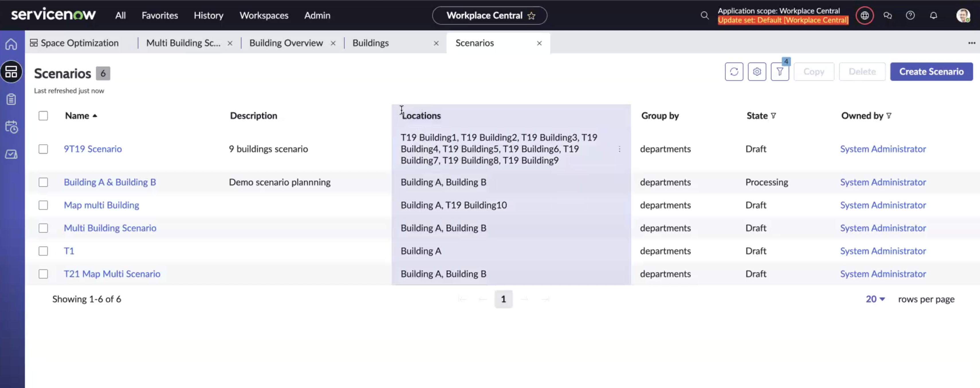Open global search magnifier icon
The width and height of the screenshot is (980, 388).
point(705,15)
